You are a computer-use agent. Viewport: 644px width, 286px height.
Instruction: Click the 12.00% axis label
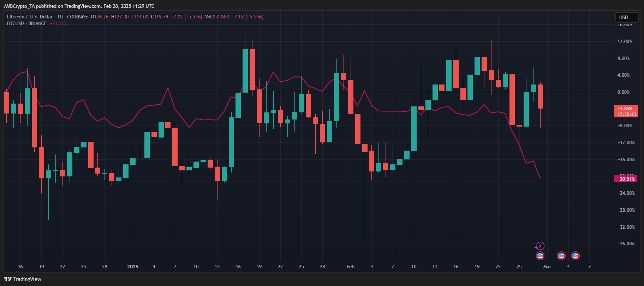point(625,41)
